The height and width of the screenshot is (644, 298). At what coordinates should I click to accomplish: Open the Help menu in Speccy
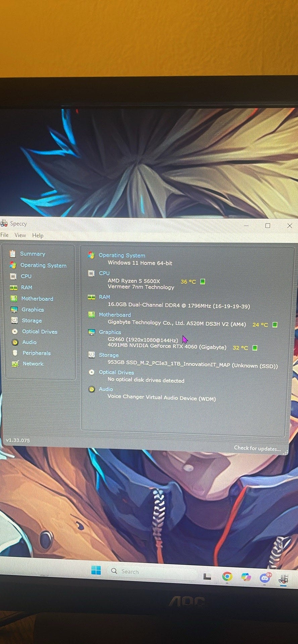coord(38,235)
